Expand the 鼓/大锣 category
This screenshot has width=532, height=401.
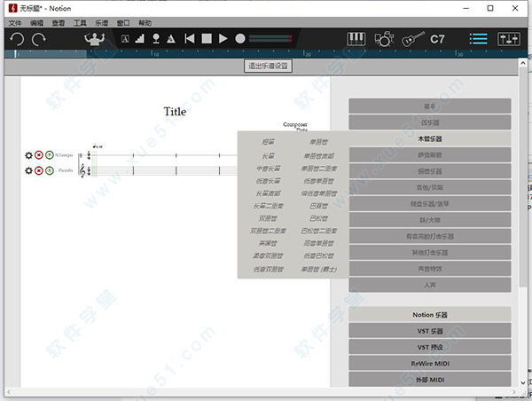(x=430, y=220)
